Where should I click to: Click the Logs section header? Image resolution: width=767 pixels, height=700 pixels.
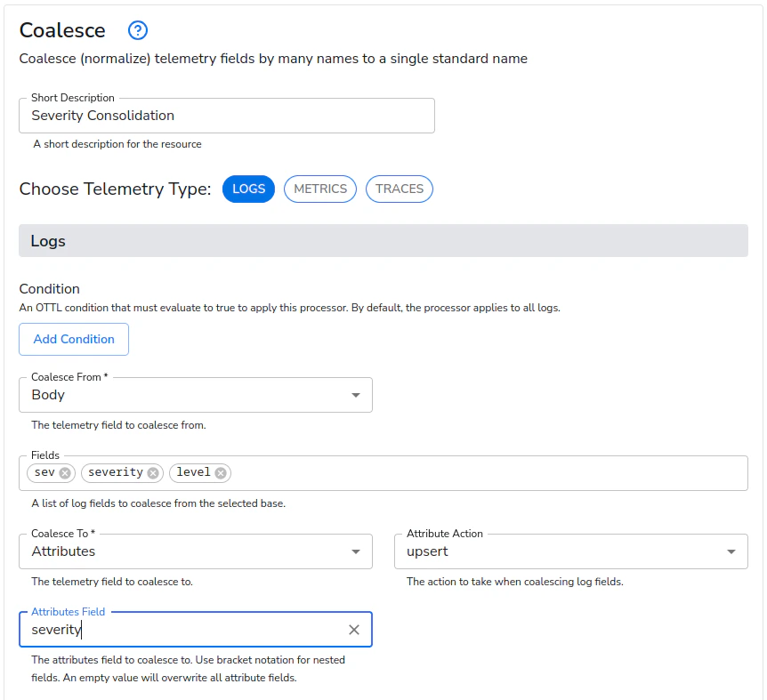pyautogui.click(x=383, y=241)
